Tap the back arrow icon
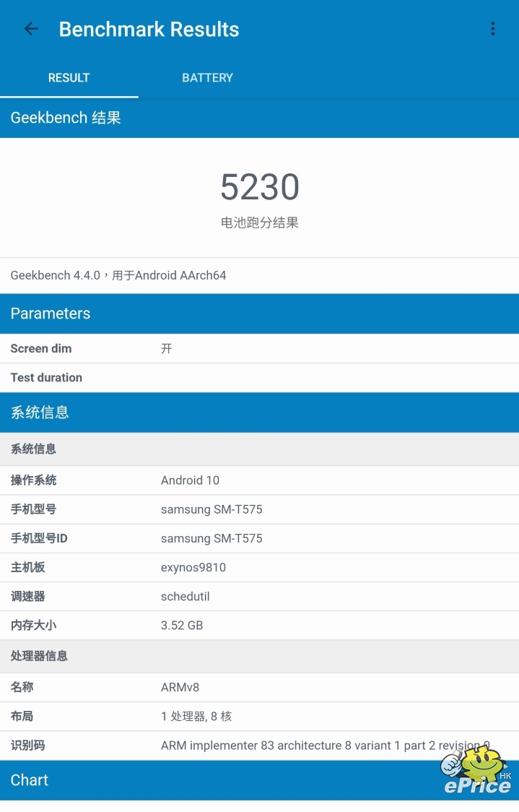Viewport: 519px width, 812px height. coord(32,29)
